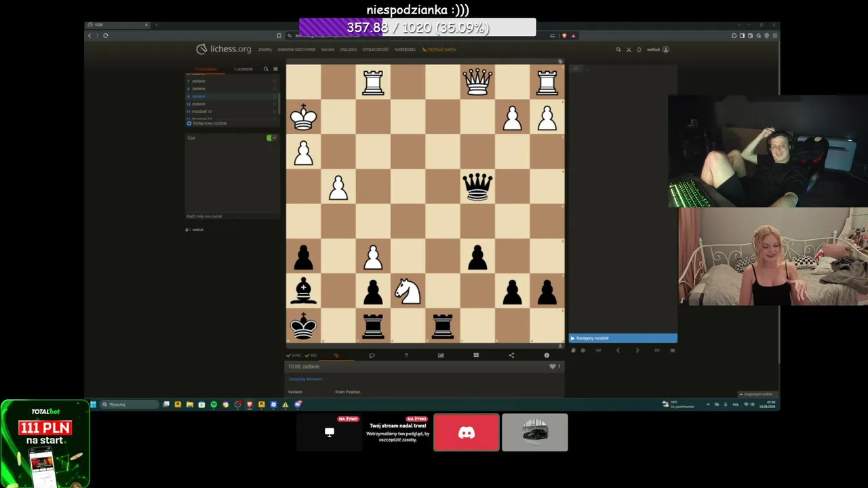Open the OGLĄDAJ menu
The height and width of the screenshot is (488, 868).
pyautogui.click(x=349, y=49)
